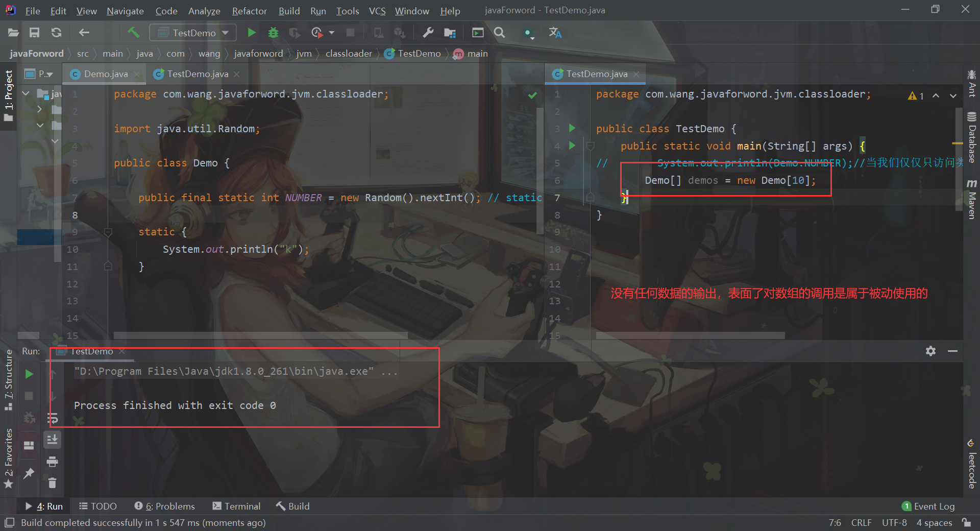Click the Synchronize reload icon

pyautogui.click(x=56, y=33)
